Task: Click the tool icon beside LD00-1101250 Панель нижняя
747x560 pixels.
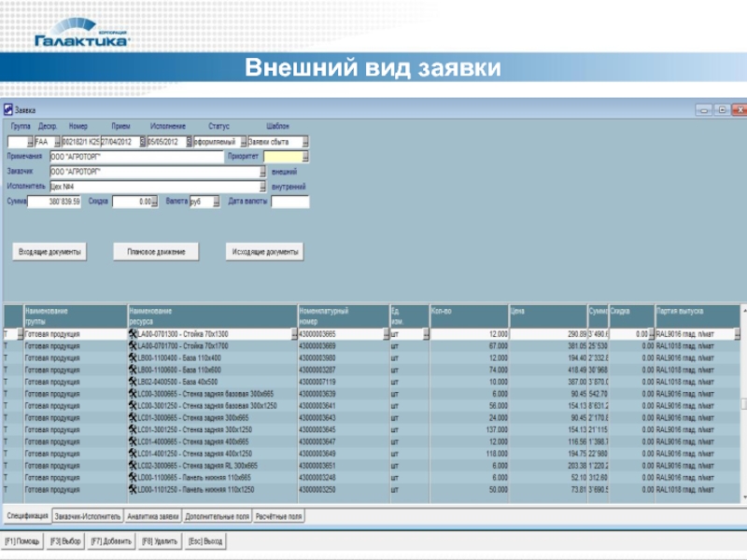Action: (x=132, y=489)
